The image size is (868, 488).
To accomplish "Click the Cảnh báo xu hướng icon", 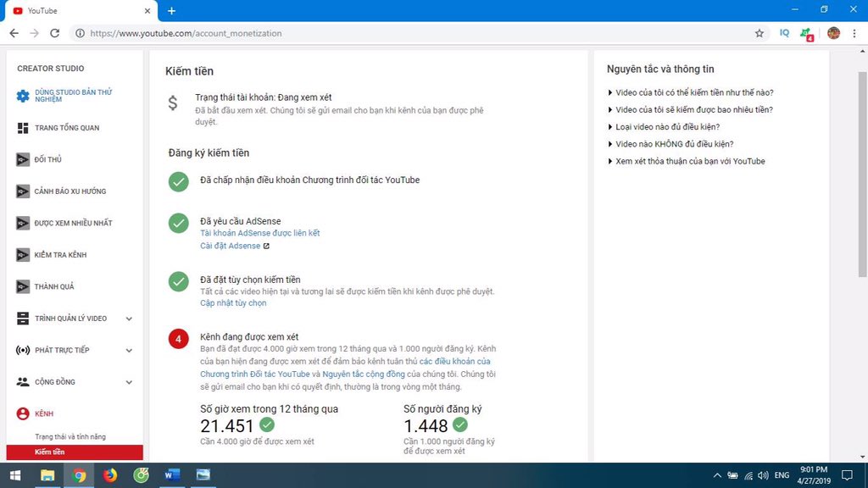I will point(23,191).
